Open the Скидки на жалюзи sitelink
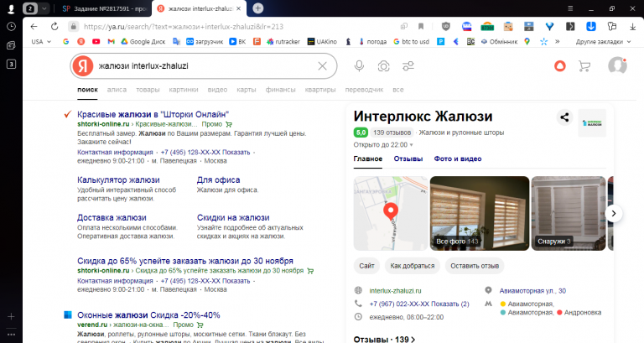Screen dimensions: 644x343 233,218
